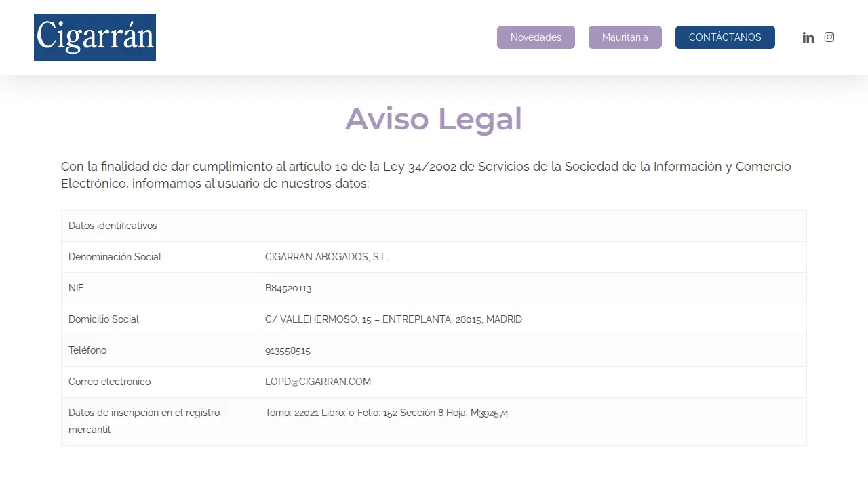Select the C/ VALLEHERMOSO address cell
The width and height of the screenshot is (868, 488).
tap(532, 319)
